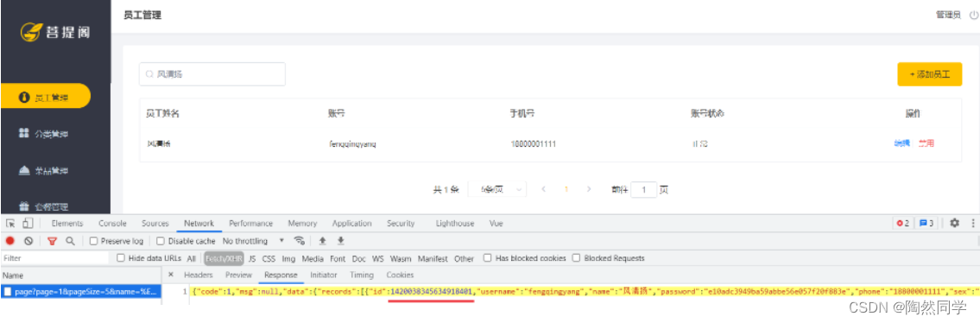
Task: Open DevTools more options kebab icon
Action: pyautogui.click(x=972, y=223)
